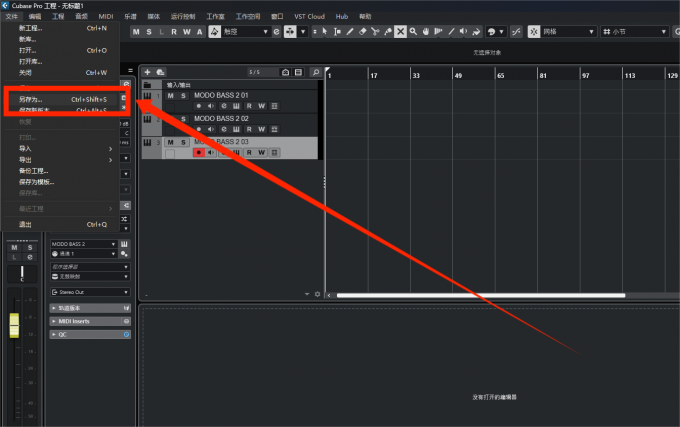Adjust the channel volume fader
The image size is (680, 427).
[14, 325]
